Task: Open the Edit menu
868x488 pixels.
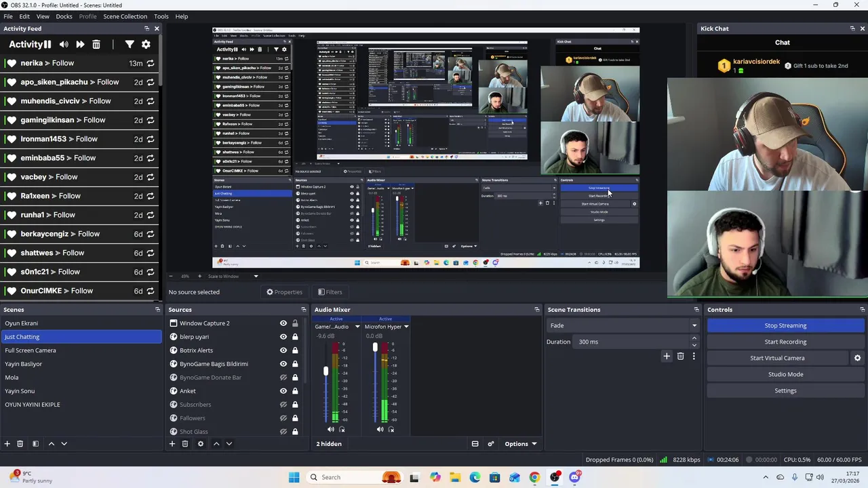Action: tap(24, 16)
